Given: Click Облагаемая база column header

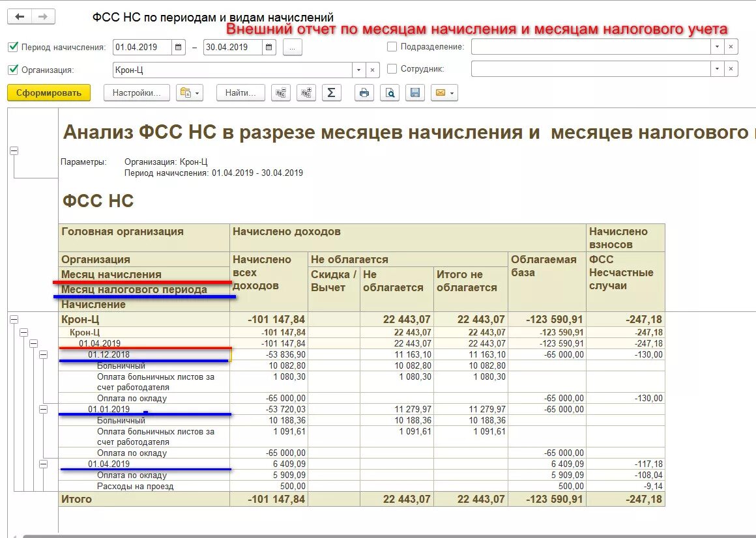Looking at the screenshot, I should click(547, 281).
